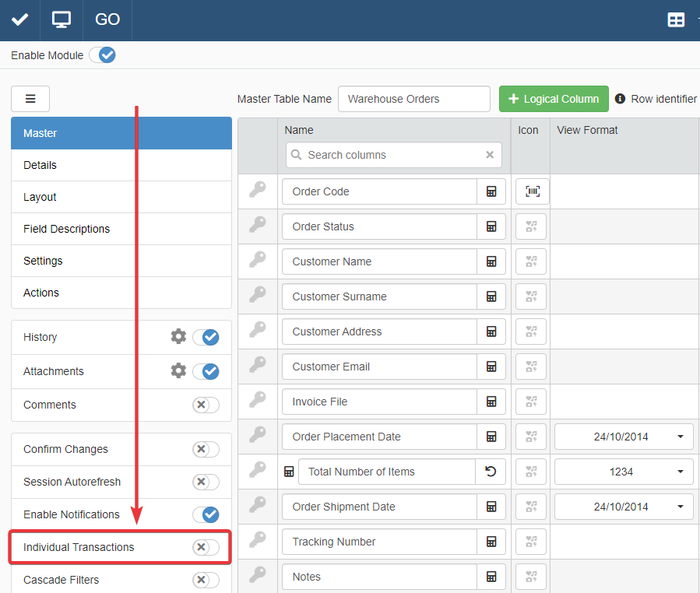Open Order Shipment Date view format dropdown

click(624, 507)
